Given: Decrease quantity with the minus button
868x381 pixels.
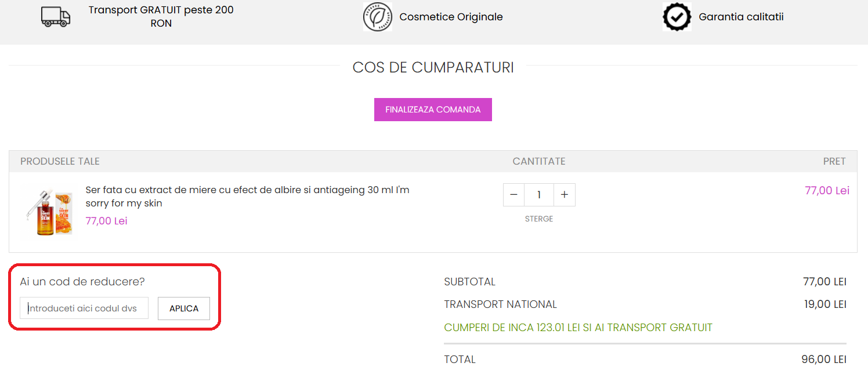Looking at the screenshot, I should point(513,195).
